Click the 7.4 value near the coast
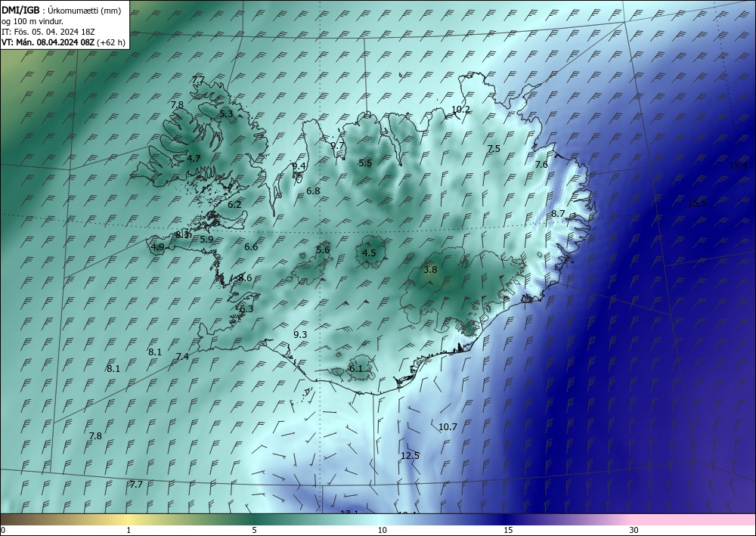This screenshot has width=756, height=536. [x=182, y=357]
